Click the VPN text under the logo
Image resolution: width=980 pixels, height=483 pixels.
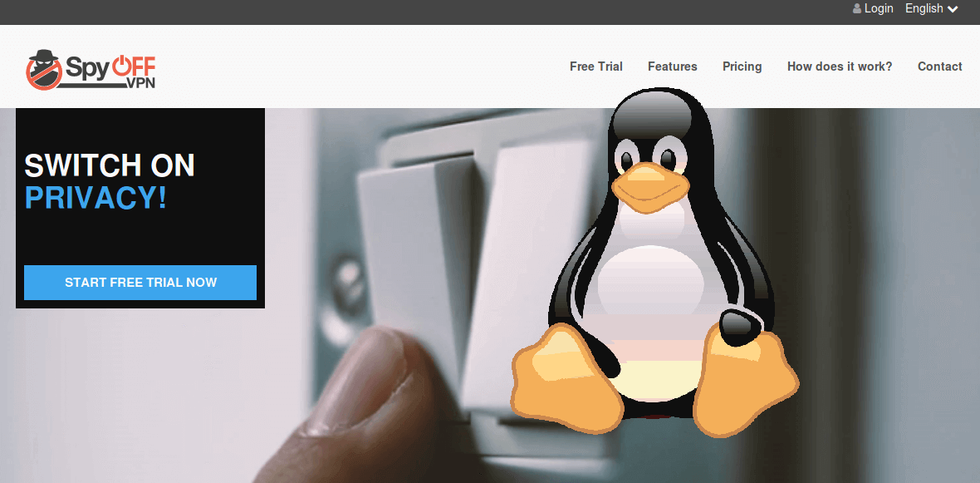(x=140, y=83)
